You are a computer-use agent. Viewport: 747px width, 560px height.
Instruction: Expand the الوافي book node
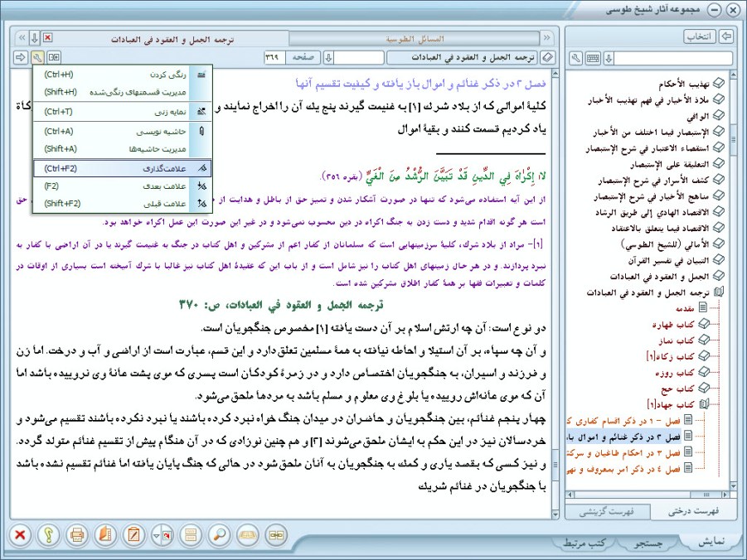717,116
